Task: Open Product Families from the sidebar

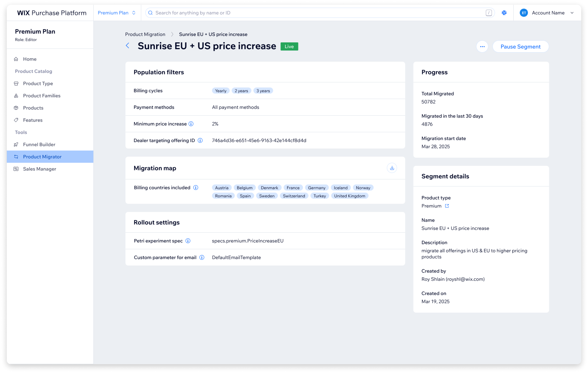Action: coord(50,96)
